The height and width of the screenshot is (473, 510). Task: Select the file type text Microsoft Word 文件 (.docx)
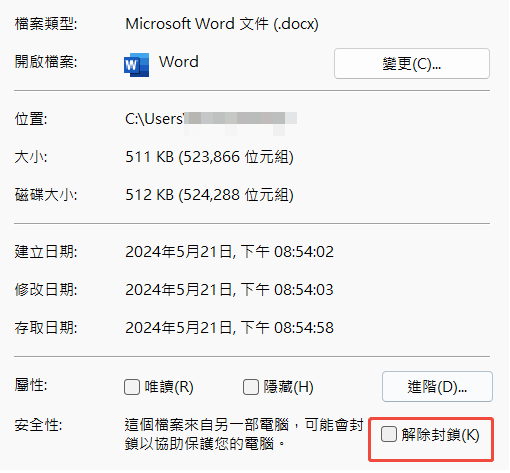pos(222,24)
